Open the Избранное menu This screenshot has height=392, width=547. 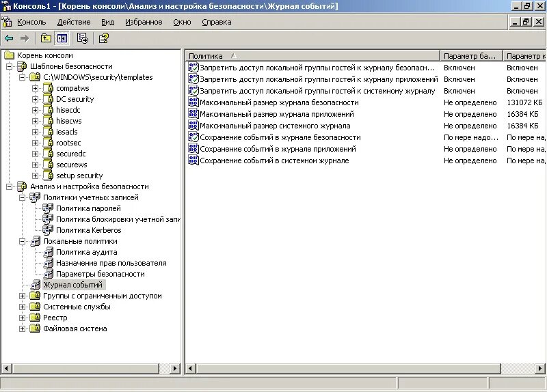pyautogui.click(x=144, y=22)
